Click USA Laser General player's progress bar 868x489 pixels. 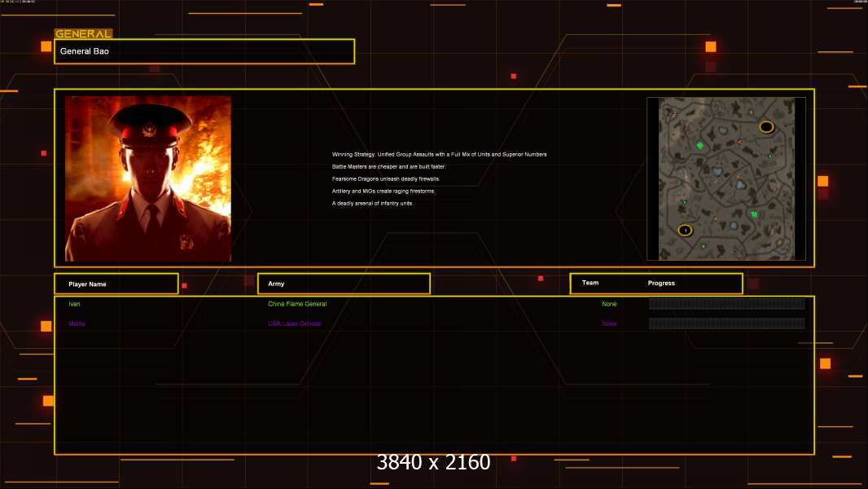(x=727, y=324)
